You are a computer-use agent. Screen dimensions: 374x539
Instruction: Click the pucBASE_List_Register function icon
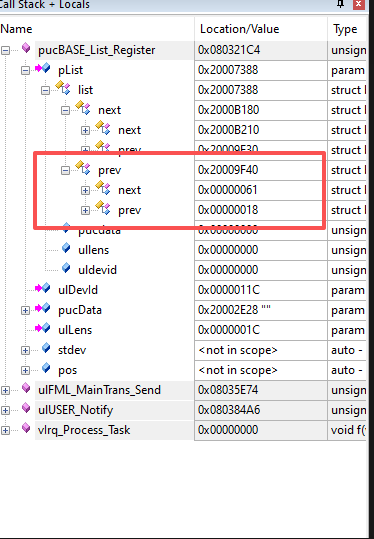pyautogui.click(x=26, y=48)
